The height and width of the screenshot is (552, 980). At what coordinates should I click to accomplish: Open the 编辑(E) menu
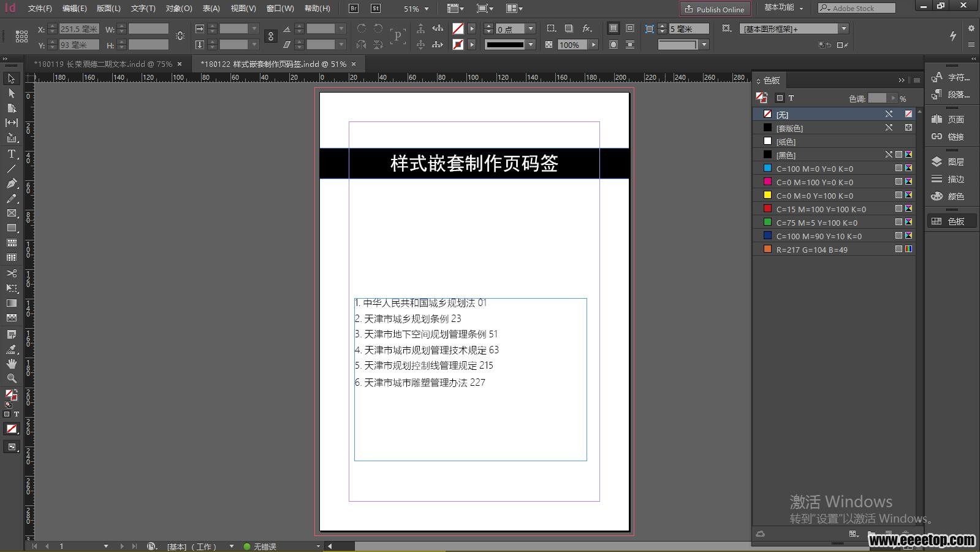coord(74,9)
